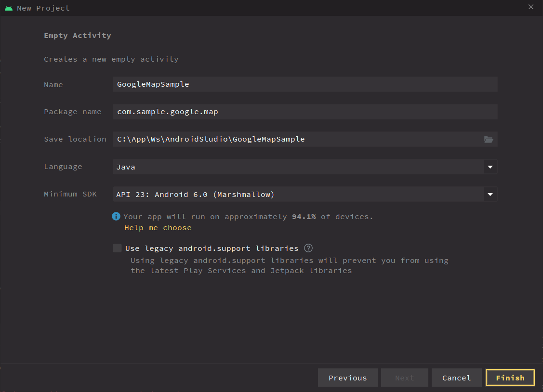This screenshot has width=543, height=392.
Task: Click the help question mark beside legacy libraries
Action: pyautogui.click(x=308, y=248)
